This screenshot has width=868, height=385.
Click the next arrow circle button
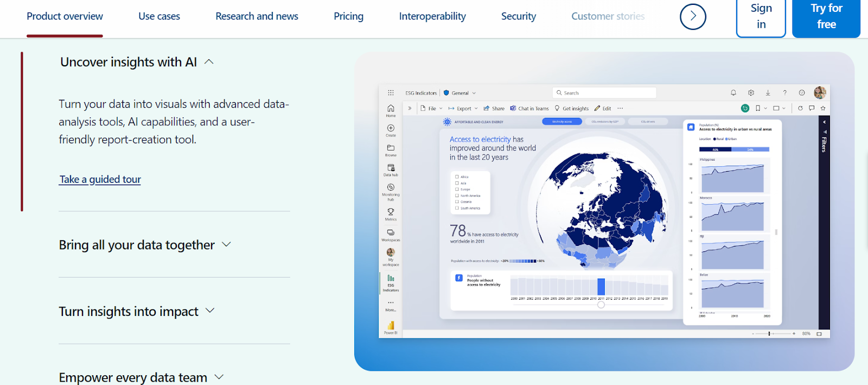693,16
